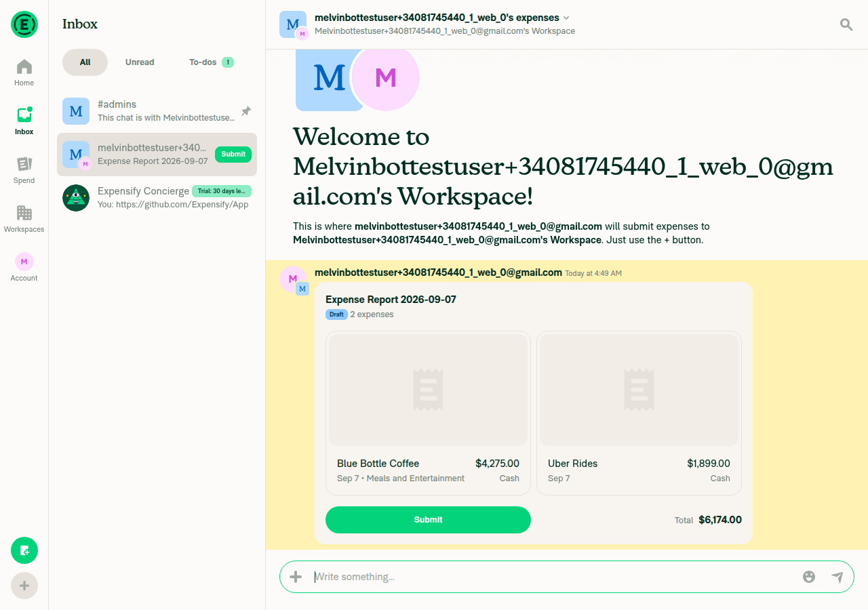Click the Expensify logo icon
This screenshot has width=868, height=610.
(x=24, y=24)
